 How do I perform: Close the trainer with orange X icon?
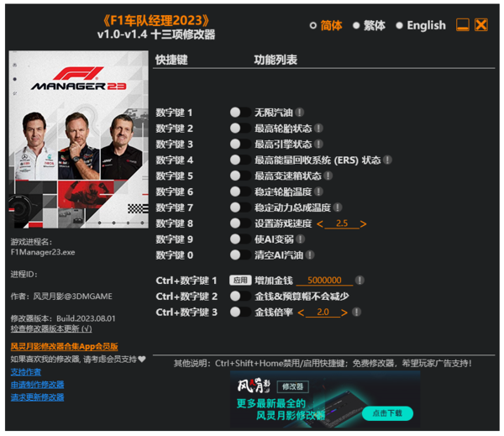[481, 24]
